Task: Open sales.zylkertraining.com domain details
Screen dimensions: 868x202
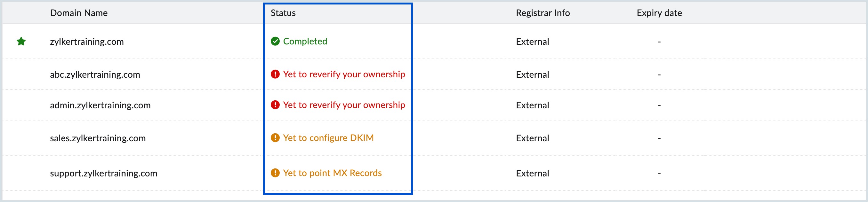Action: 98,138
